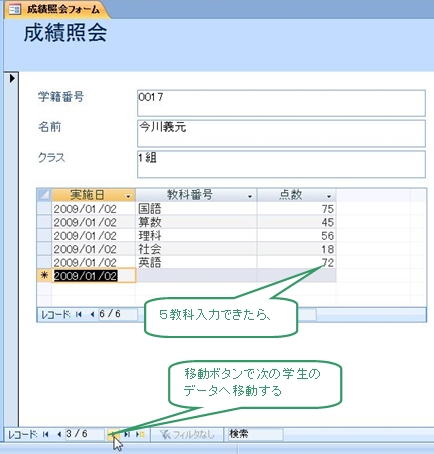Switch to 成績照会フォーム tab

56,9
